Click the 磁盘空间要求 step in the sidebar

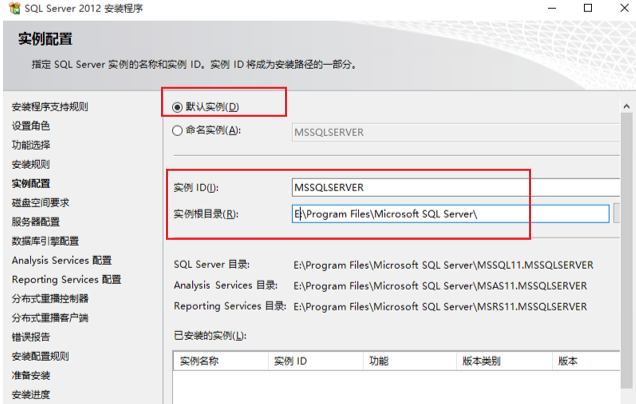[41, 202]
